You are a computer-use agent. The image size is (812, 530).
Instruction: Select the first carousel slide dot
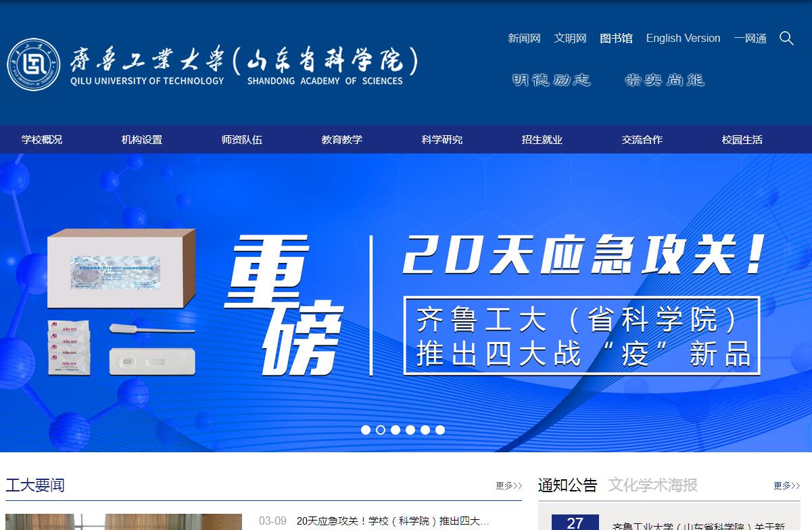366,430
